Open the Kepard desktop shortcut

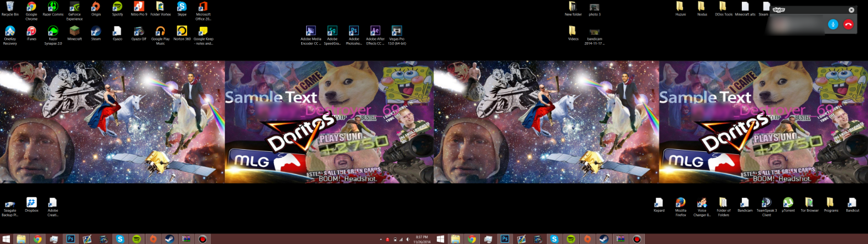point(659,205)
